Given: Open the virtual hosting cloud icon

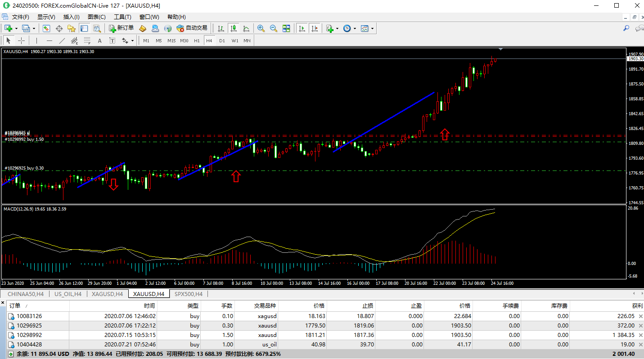Looking at the screenshot, I should click(155, 28).
